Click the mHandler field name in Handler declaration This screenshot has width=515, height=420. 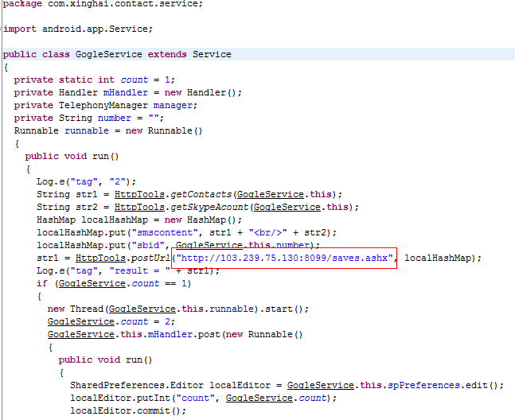126,92
